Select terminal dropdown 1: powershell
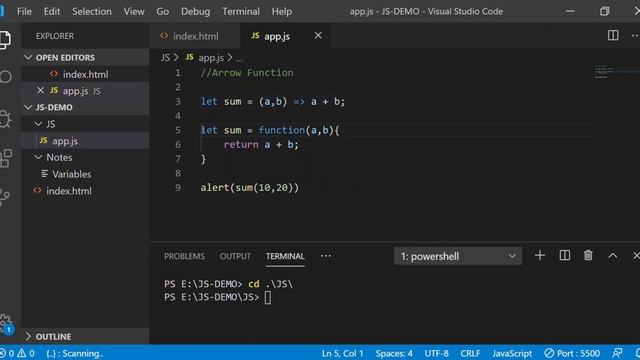The height and width of the screenshot is (360, 640). (458, 256)
